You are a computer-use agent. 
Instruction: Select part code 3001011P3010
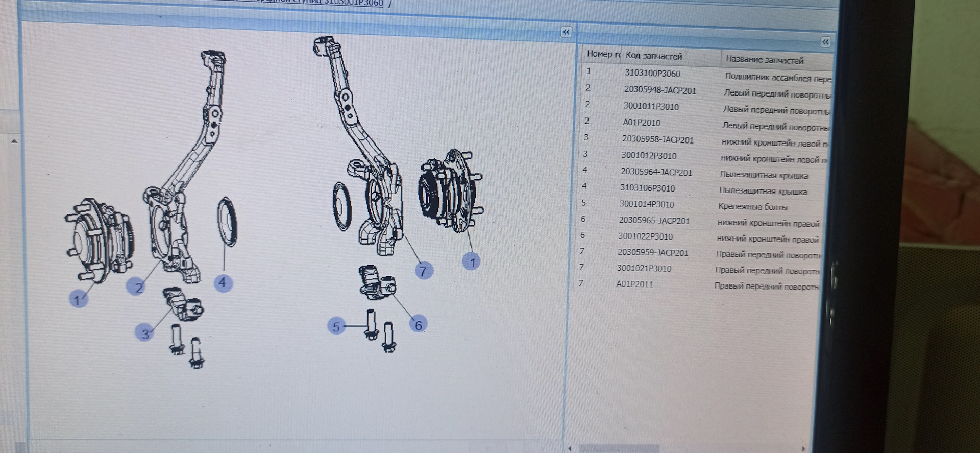651,106
